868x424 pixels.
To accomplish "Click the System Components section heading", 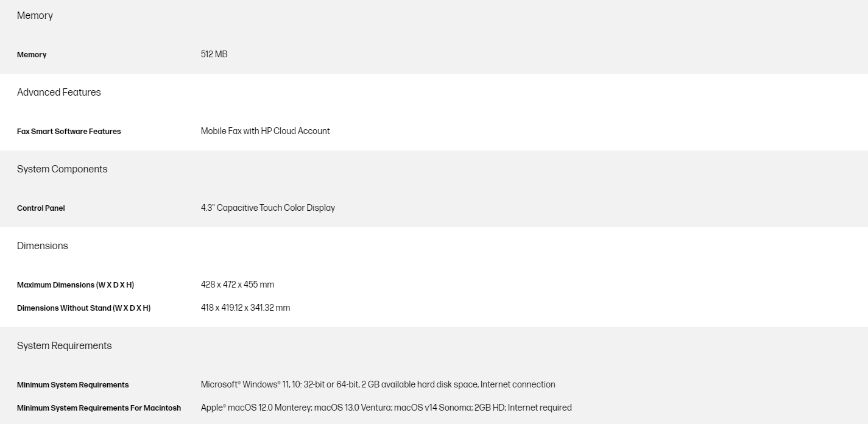I will [62, 169].
